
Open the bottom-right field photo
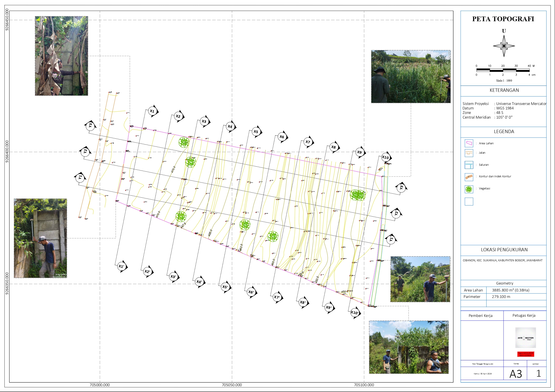point(409,347)
